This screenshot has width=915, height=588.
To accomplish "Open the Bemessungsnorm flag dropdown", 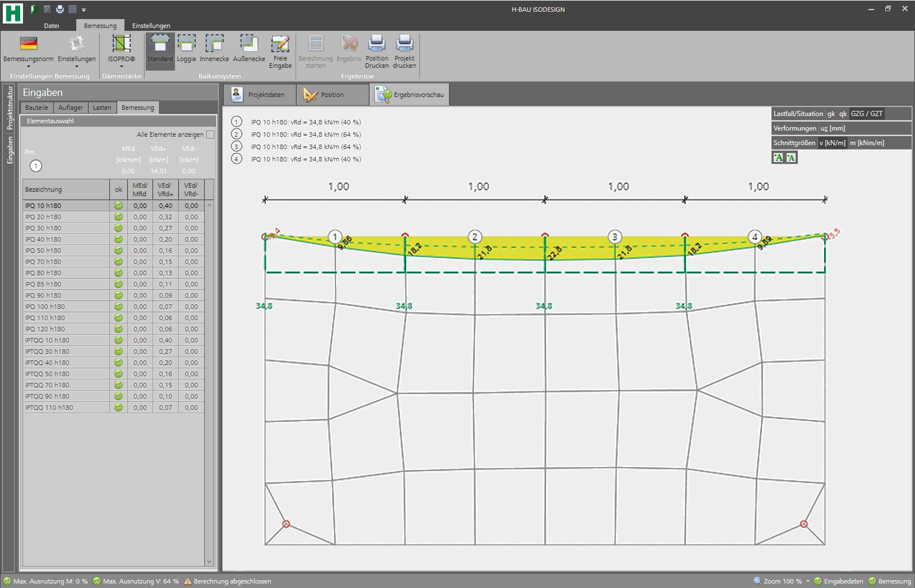I will coord(29,51).
